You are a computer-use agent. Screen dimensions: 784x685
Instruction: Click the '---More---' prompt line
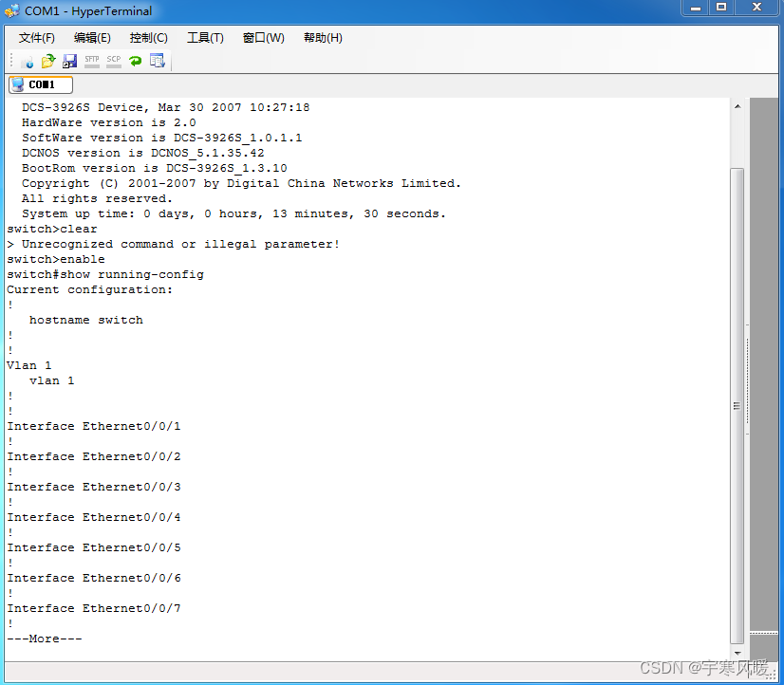pos(45,639)
